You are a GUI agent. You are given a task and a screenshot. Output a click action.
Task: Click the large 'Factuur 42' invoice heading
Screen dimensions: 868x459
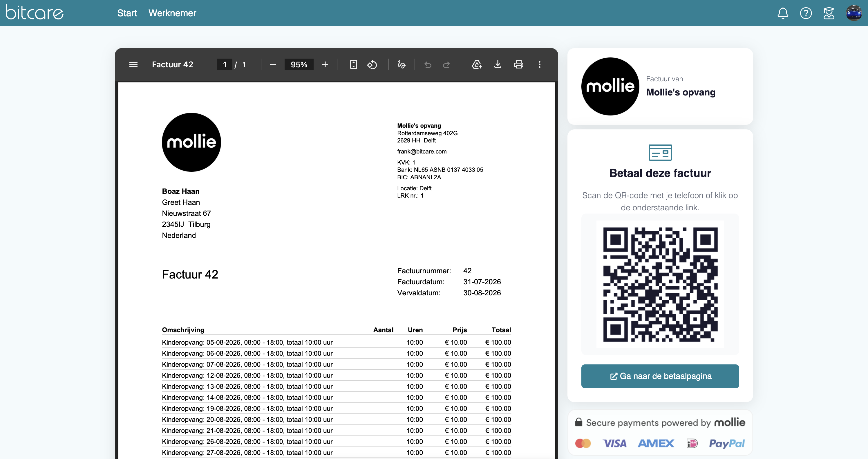tap(190, 274)
